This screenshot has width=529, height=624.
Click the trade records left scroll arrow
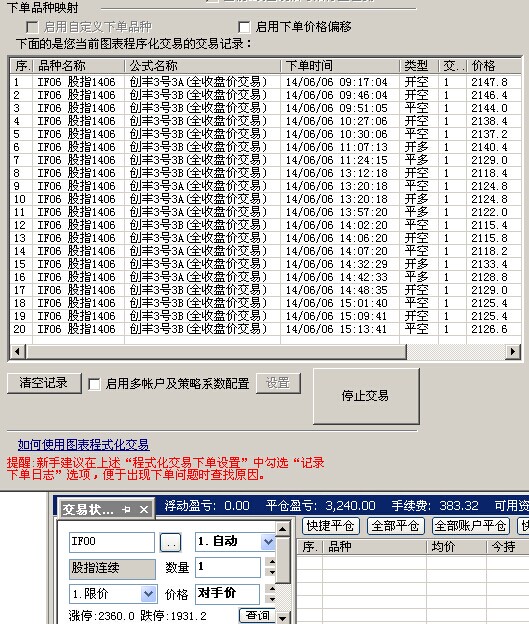pyautogui.click(x=18, y=351)
